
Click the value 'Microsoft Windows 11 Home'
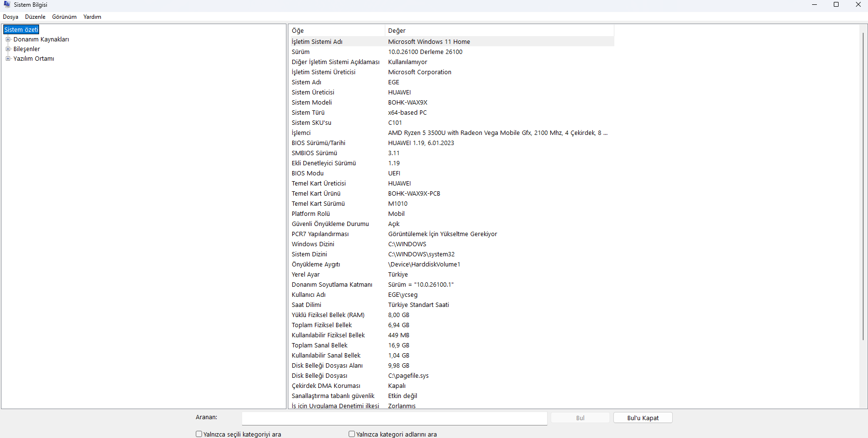[429, 42]
